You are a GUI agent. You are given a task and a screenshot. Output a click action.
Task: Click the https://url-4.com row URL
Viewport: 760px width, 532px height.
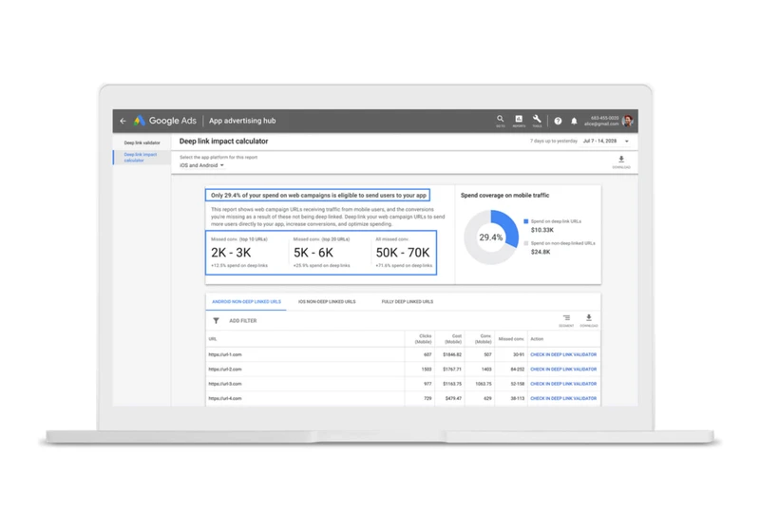coord(225,398)
